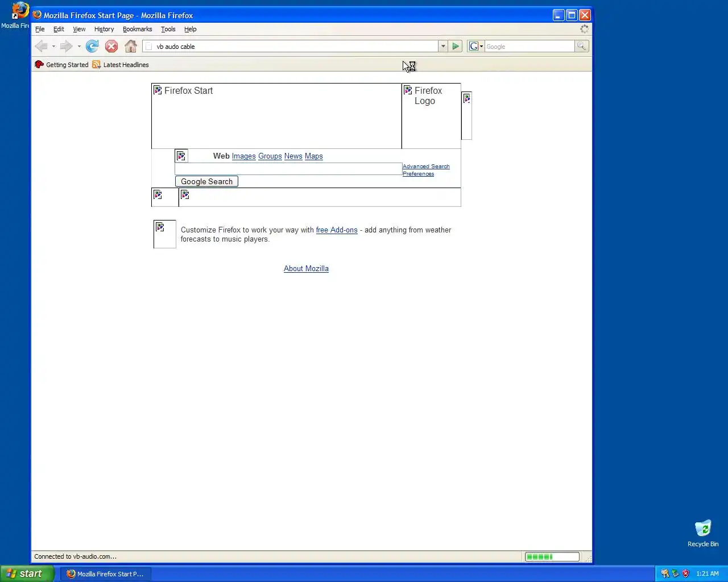Viewport: 728px width, 582px height.
Task: Expand the address bar URL dropdown
Action: (442, 47)
